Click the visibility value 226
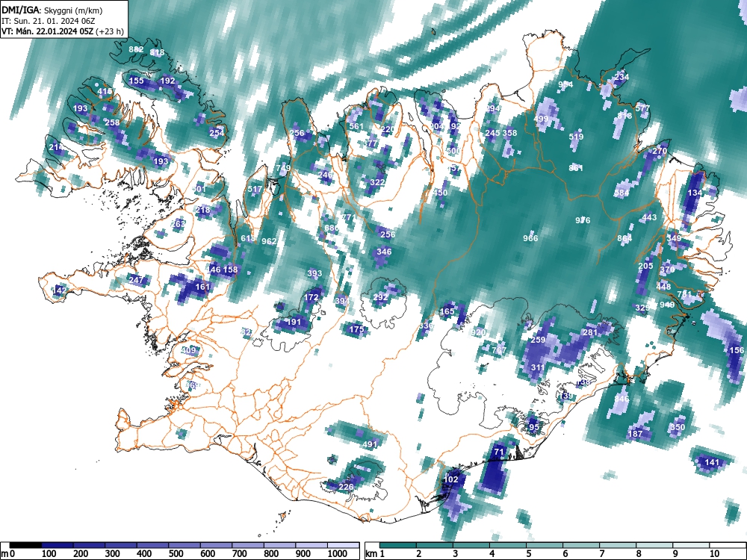Viewport: 747px width, 560px height. [346, 487]
